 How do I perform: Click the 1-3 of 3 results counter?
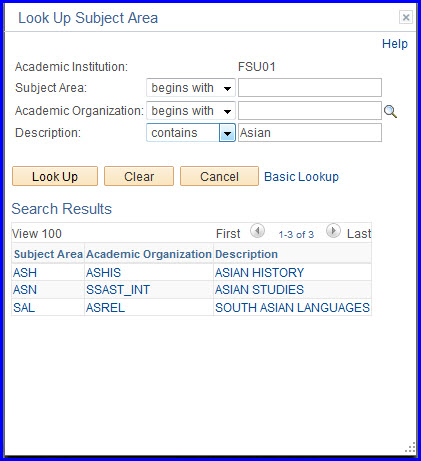296,235
